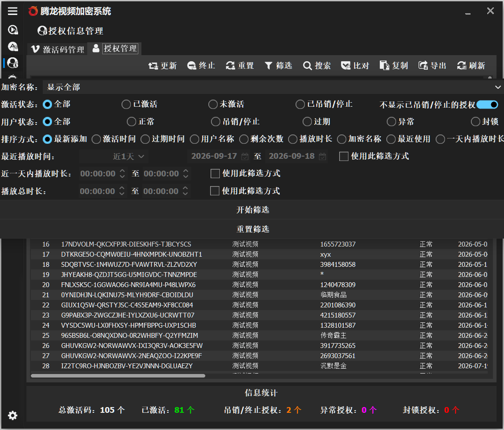The width and height of the screenshot is (504, 430).
Task: Click the 重置筛选 button
Action: (x=252, y=229)
